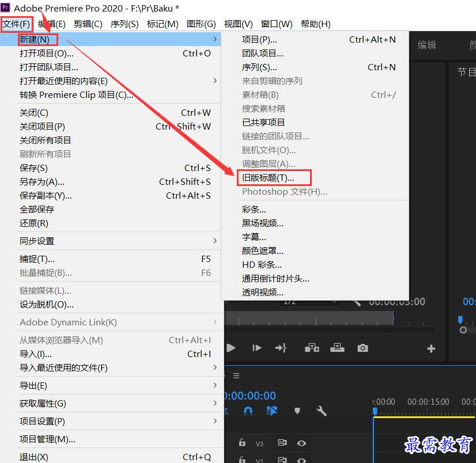Expand the 获取属性(G) submenu

[x=215, y=403]
